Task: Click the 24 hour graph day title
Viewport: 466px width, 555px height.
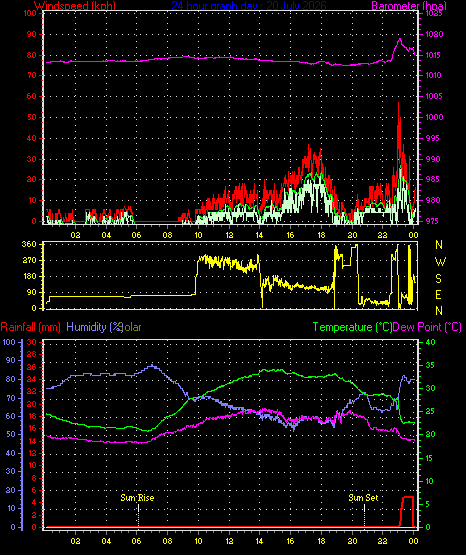Action: pos(249,6)
